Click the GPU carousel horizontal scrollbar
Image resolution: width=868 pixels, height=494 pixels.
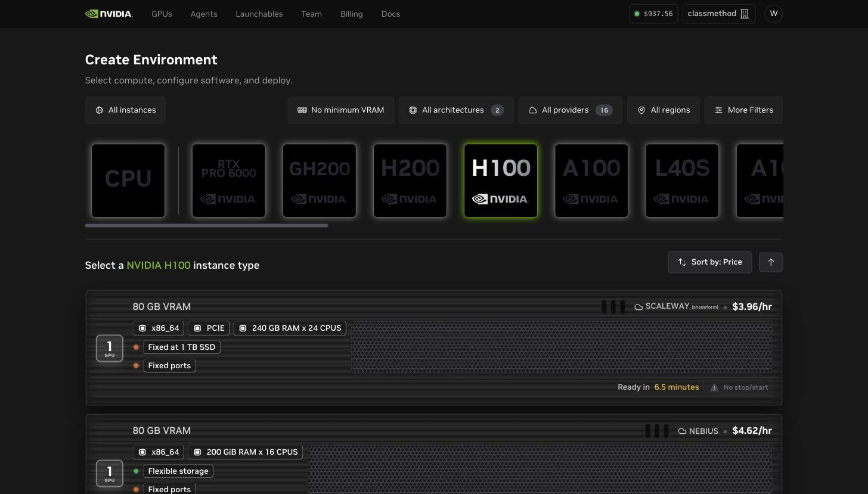206,225
